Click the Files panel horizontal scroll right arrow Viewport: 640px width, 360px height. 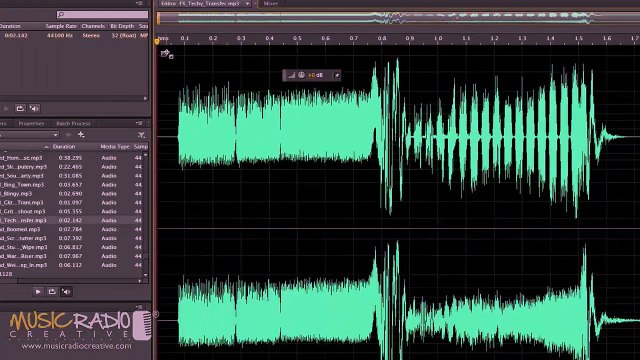(145, 98)
